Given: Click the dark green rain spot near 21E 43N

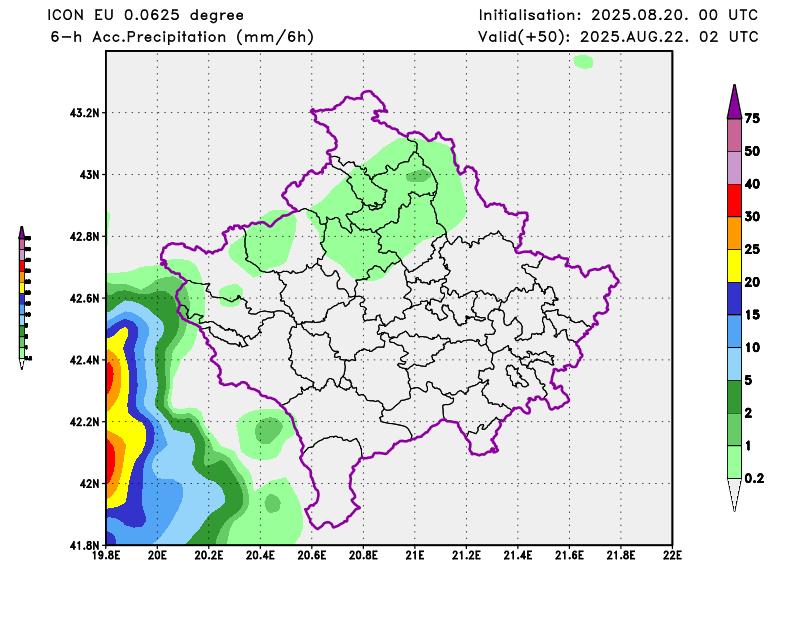Looking at the screenshot, I should 418,177.
